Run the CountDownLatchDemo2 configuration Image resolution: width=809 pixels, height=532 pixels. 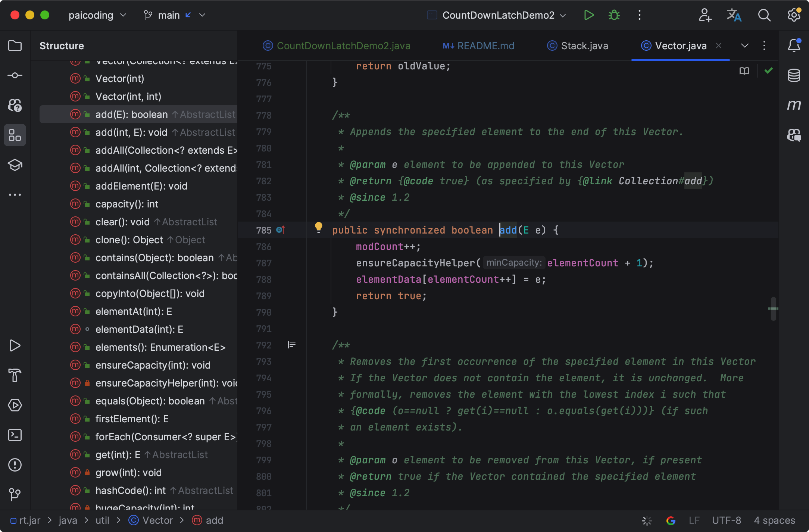588,15
